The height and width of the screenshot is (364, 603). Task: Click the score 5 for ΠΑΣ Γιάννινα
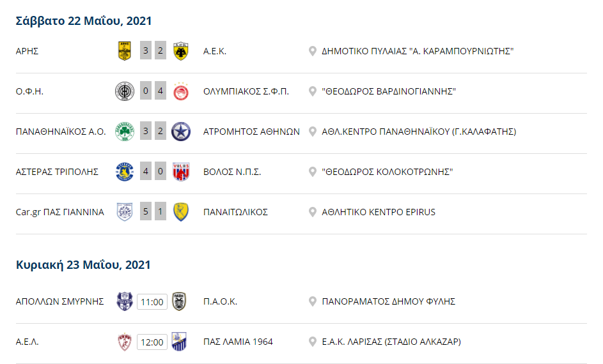coord(146,211)
